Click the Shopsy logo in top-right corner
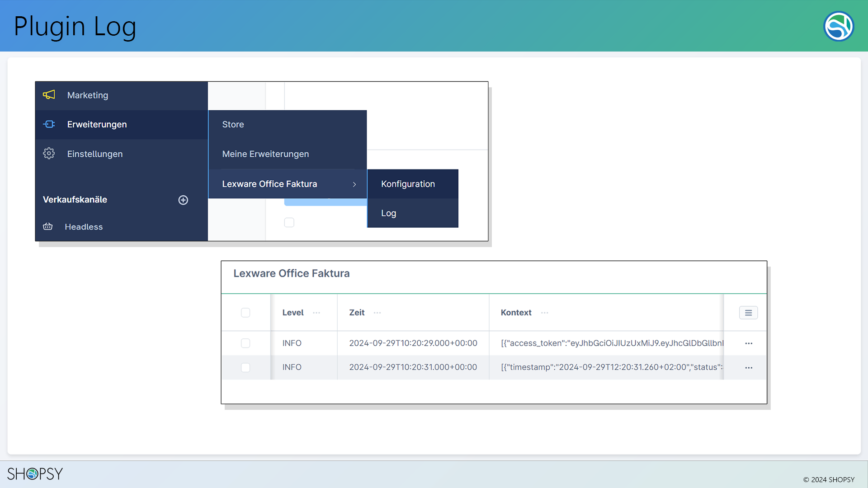 tap(839, 26)
